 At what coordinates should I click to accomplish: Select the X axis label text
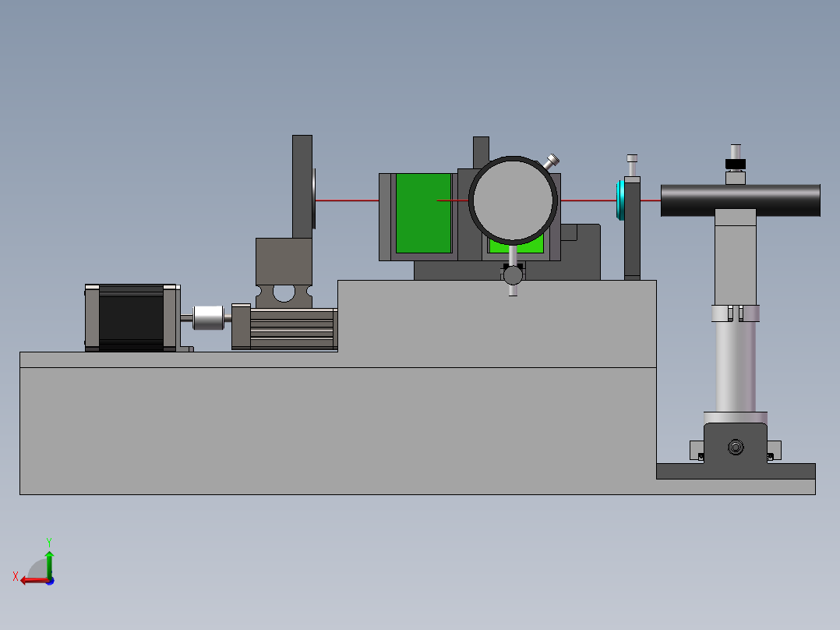coord(16,577)
